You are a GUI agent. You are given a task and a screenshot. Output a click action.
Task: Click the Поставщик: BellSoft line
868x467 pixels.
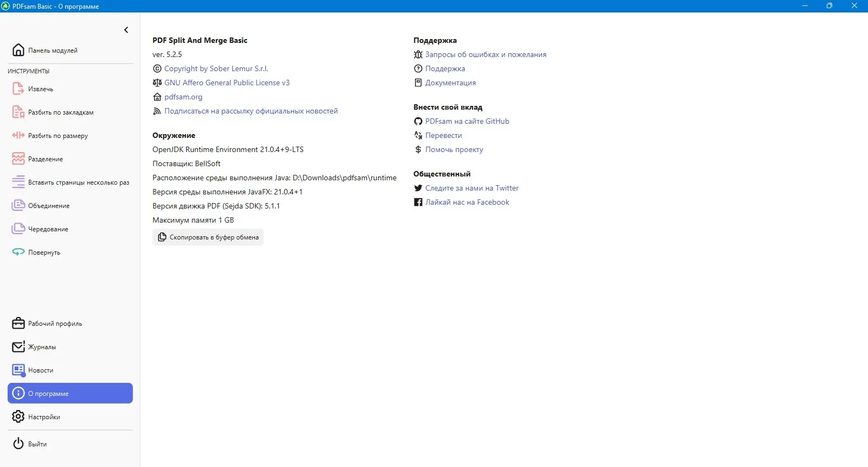[x=187, y=163]
